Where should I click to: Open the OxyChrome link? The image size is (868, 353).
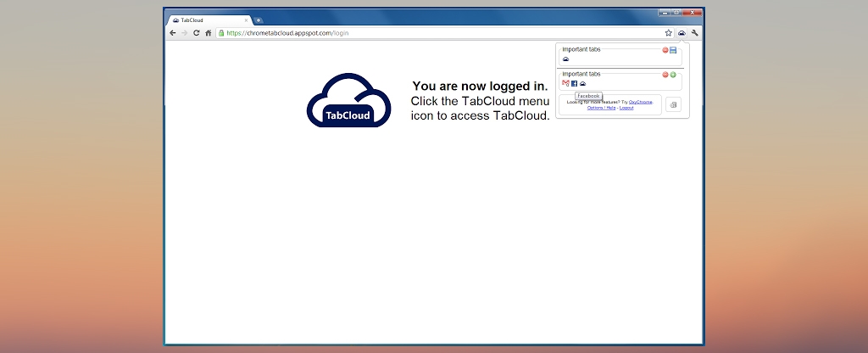[x=641, y=103]
